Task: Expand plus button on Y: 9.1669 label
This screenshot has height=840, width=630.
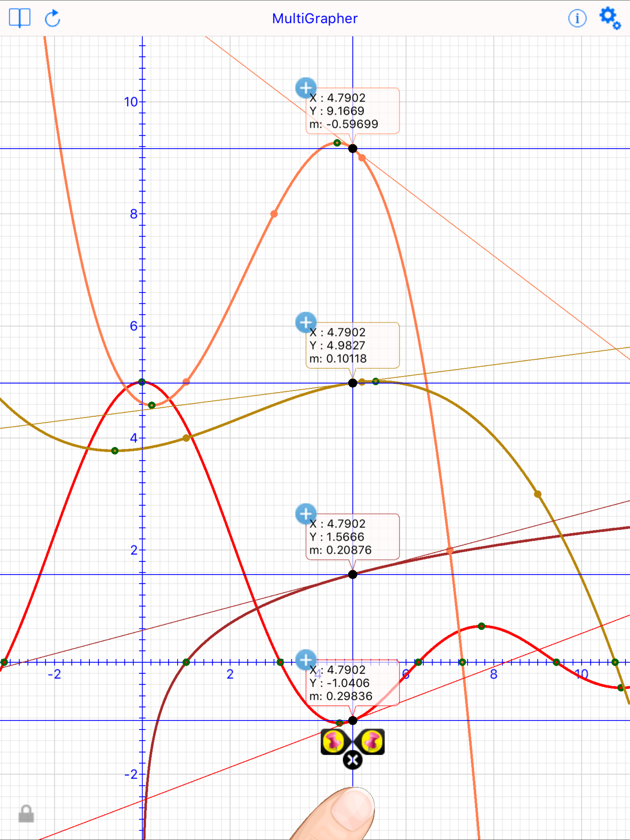Action: (x=305, y=88)
